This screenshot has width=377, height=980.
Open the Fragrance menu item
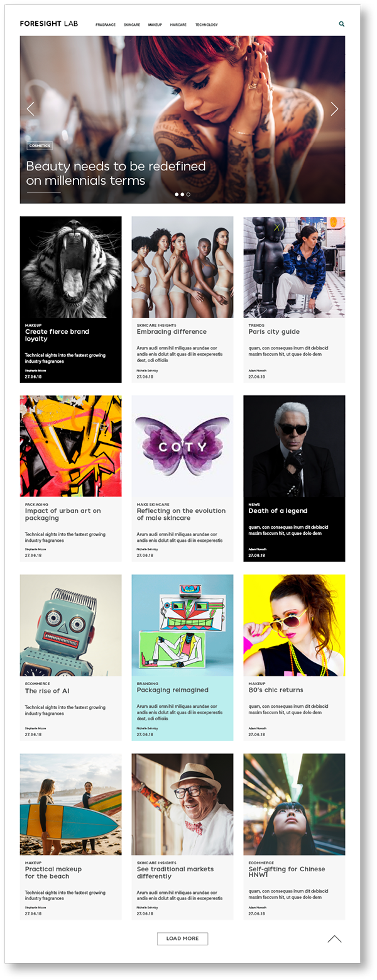(106, 25)
